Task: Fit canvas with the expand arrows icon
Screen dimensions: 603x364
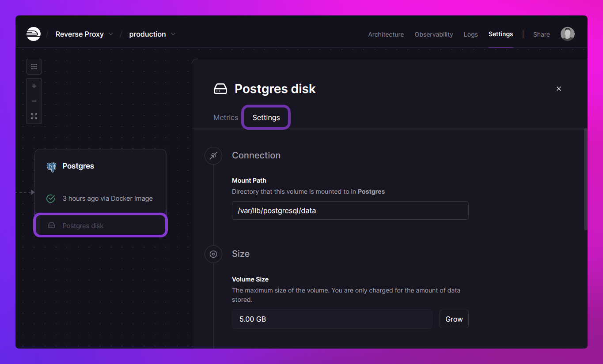Action: (x=34, y=116)
